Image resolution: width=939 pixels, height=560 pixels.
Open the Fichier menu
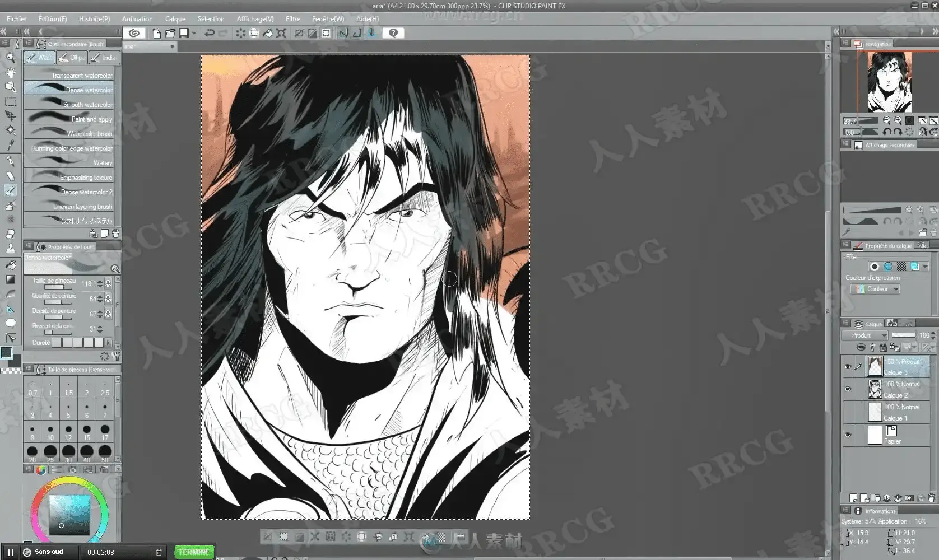coord(16,18)
